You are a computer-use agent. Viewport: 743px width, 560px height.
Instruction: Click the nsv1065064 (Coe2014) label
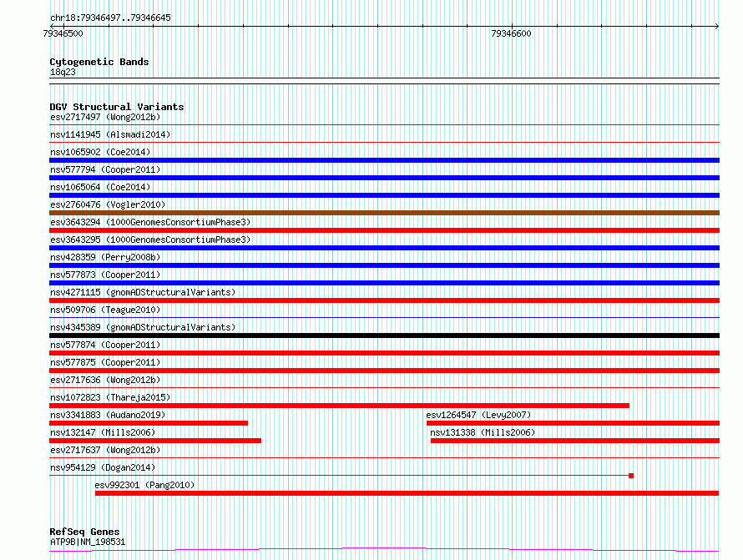point(100,187)
